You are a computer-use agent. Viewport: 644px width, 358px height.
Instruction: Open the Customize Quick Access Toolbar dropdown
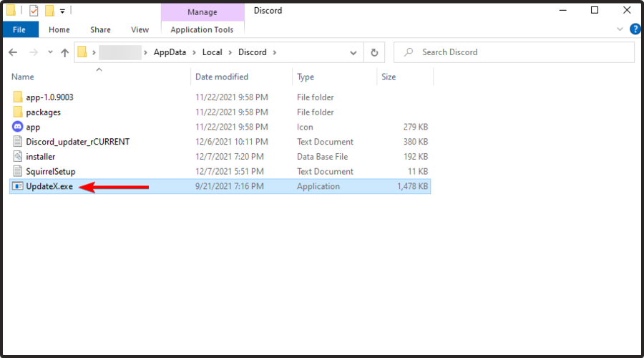[x=62, y=11]
